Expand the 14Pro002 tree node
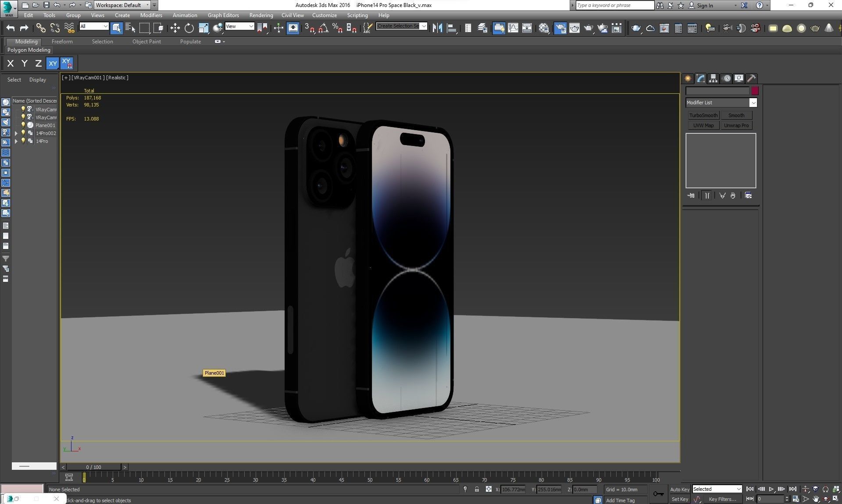This screenshot has height=504, width=842. pyautogui.click(x=16, y=133)
